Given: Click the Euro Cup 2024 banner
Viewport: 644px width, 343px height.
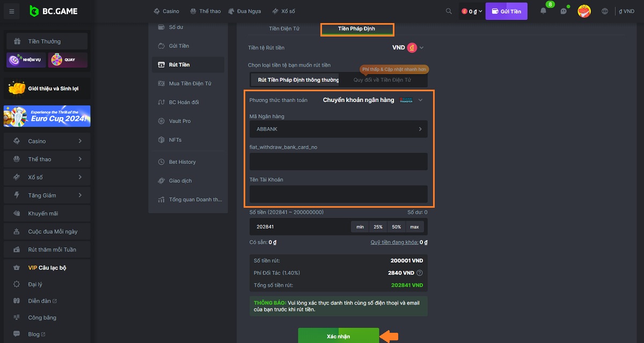Looking at the screenshot, I should [x=47, y=116].
